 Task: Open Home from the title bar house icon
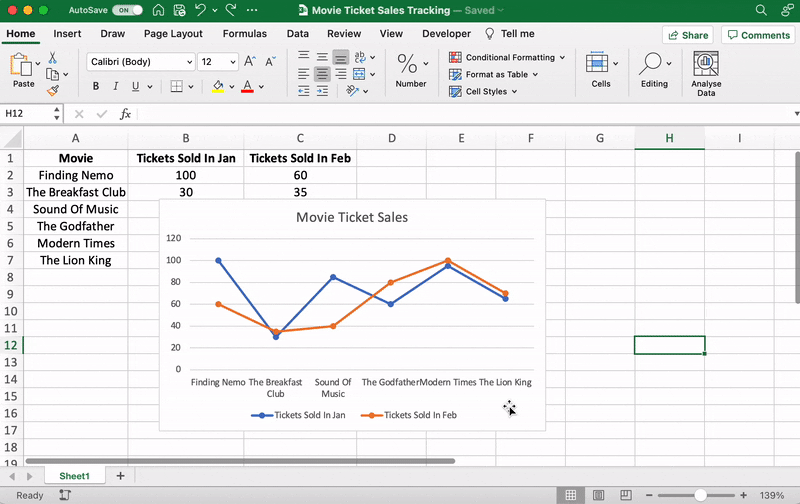point(159,10)
